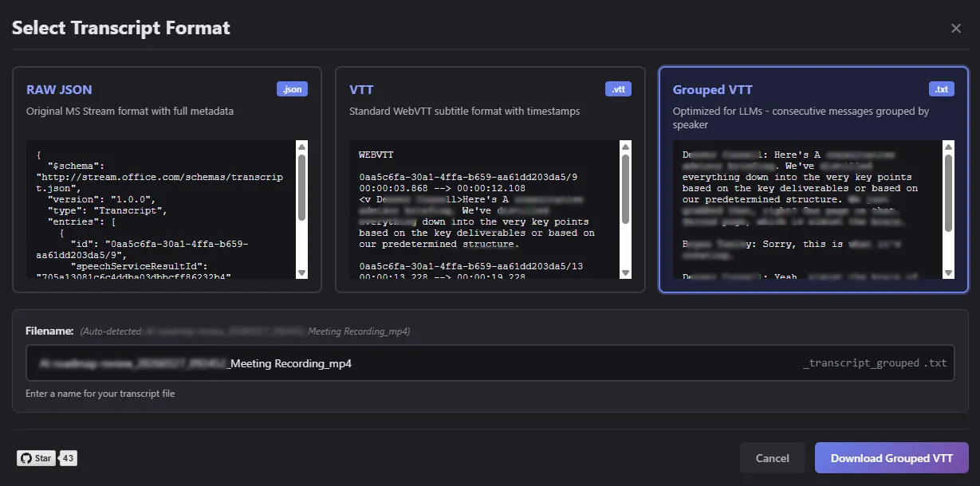Click the Cancel button
This screenshot has height=486, width=980.
[773, 458]
